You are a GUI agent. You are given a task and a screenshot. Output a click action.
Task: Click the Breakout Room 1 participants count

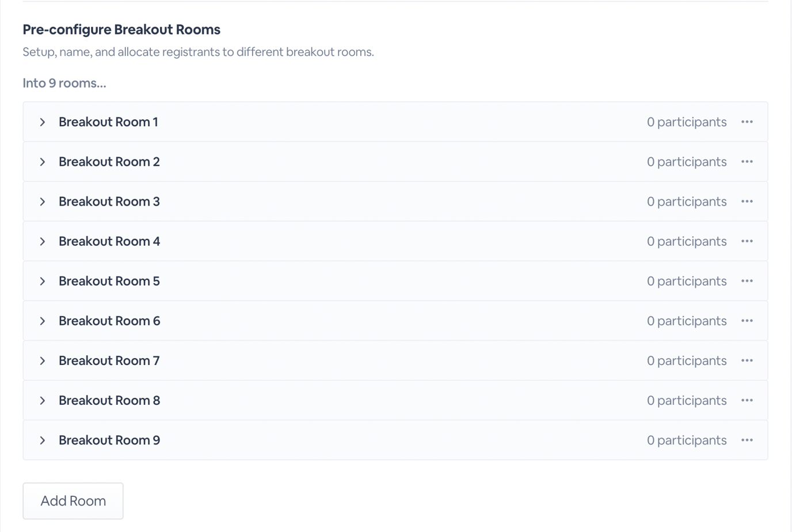coord(686,122)
